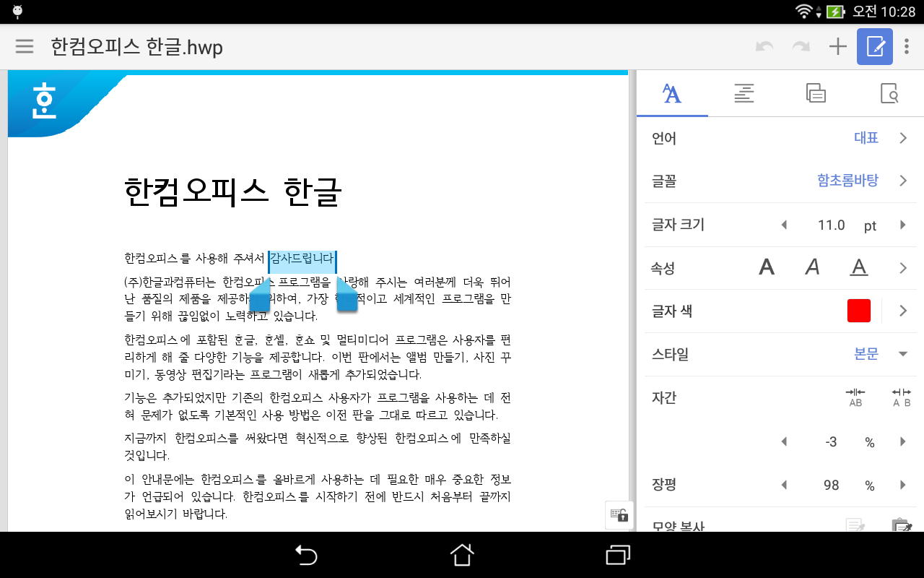Switch to the character format tab
924x578 pixels.
pyautogui.click(x=672, y=93)
